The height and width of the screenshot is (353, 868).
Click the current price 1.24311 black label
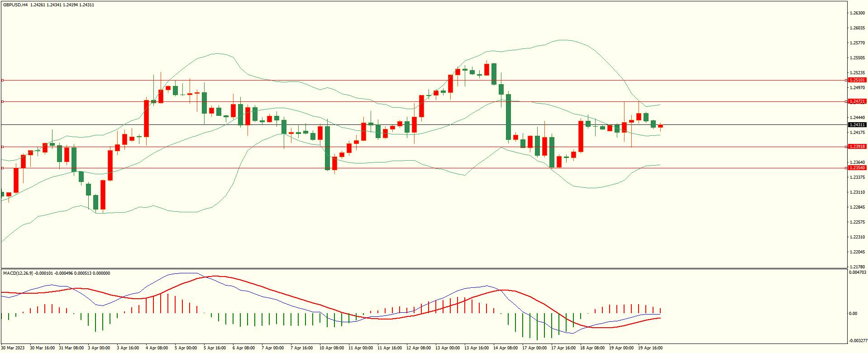857,125
